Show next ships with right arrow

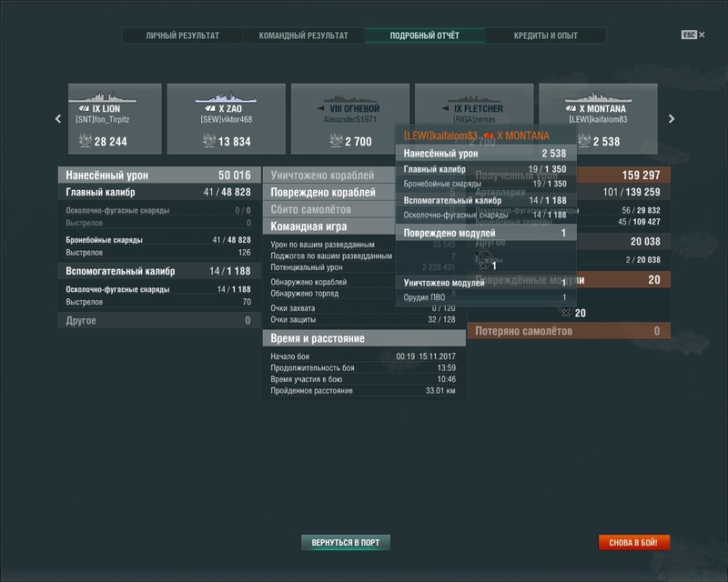click(x=672, y=119)
